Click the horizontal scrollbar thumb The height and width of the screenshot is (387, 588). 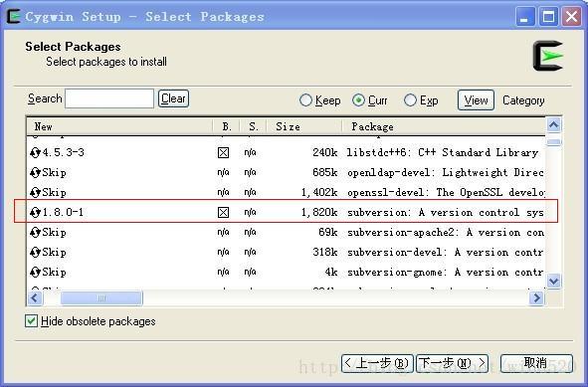pyautogui.click(x=101, y=298)
